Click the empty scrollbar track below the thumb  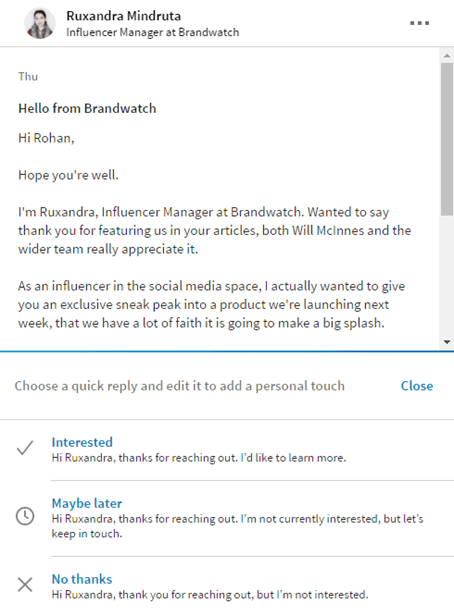coord(447,275)
